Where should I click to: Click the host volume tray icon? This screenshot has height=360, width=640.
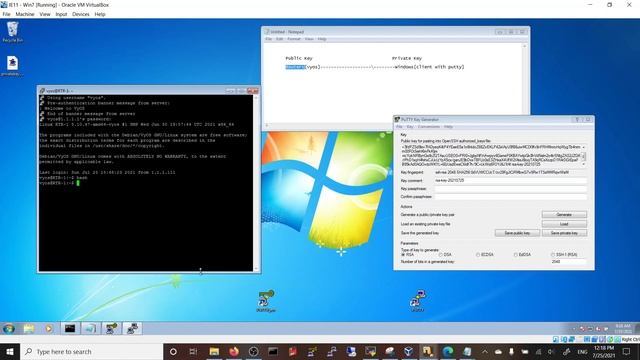pyautogui.click(x=551, y=351)
